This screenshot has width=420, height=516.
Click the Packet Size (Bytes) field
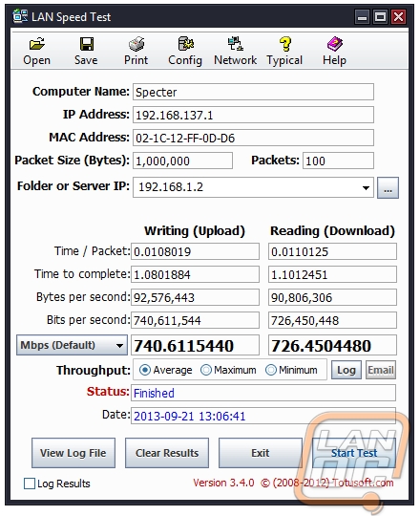(182, 161)
